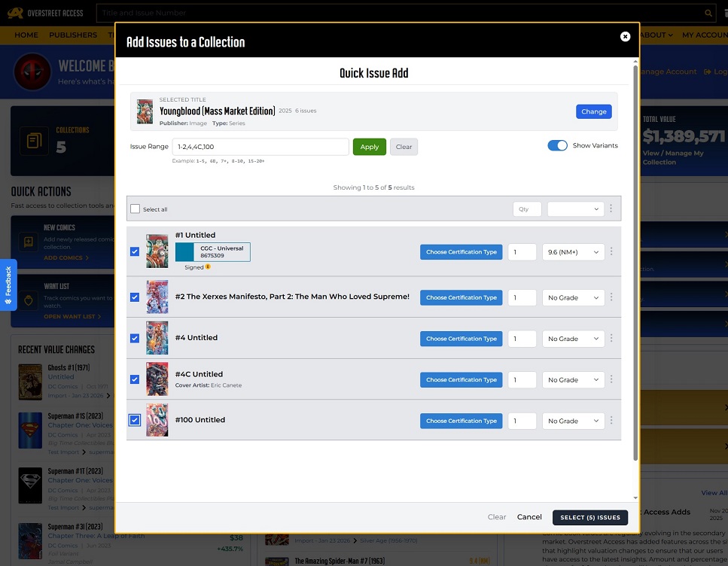Open grade dropdown for issue #2

tap(574, 297)
